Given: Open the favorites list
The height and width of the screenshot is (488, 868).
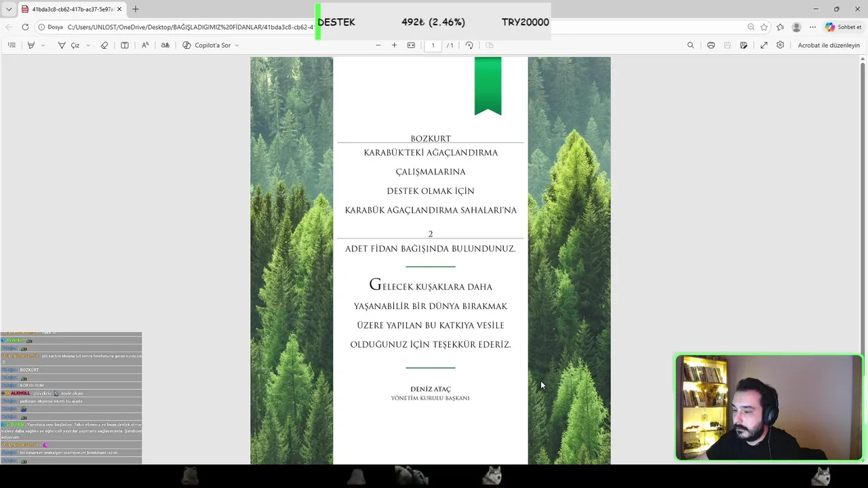Looking at the screenshot, I should click(781, 27).
